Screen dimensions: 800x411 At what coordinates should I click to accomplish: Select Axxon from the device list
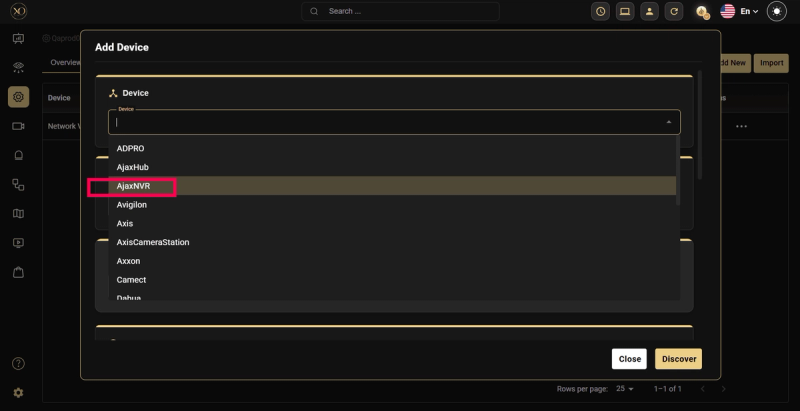pyautogui.click(x=392, y=261)
